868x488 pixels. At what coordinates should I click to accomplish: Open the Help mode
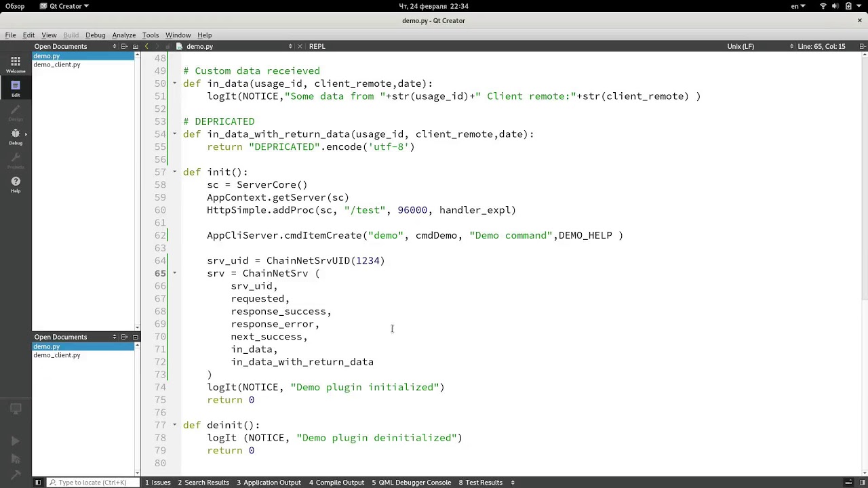[x=16, y=184]
